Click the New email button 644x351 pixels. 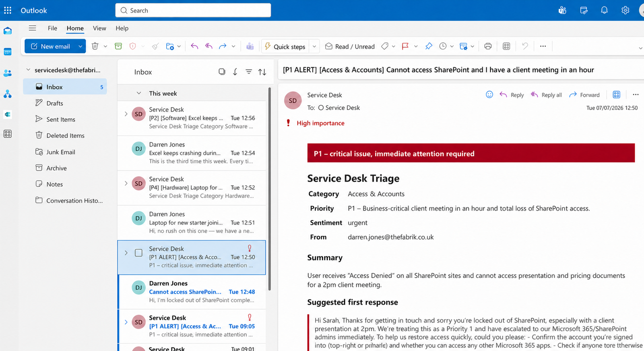coord(50,46)
